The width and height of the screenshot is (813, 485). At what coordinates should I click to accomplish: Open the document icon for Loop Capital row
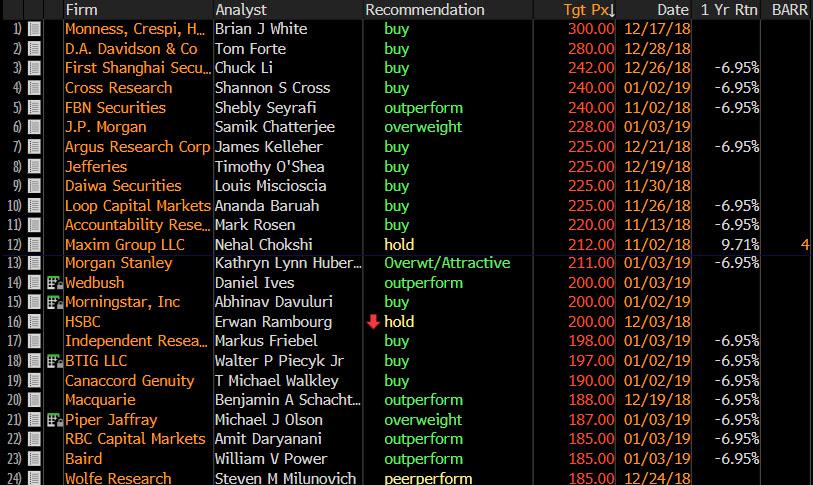tap(34, 205)
